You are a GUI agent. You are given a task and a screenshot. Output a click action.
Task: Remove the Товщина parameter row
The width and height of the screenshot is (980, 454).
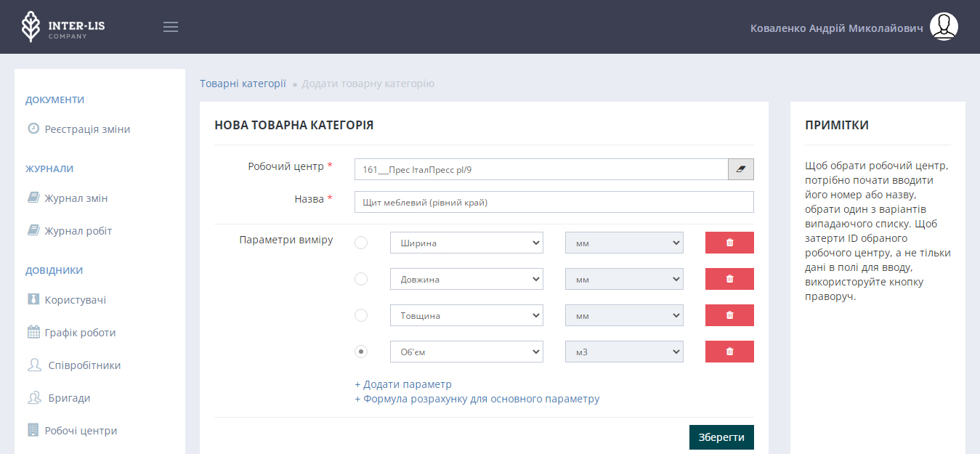(729, 315)
